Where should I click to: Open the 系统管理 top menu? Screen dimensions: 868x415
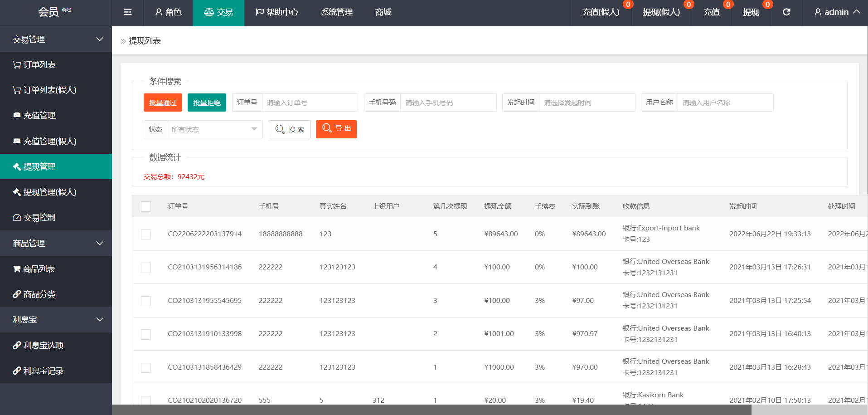coord(337,12)
